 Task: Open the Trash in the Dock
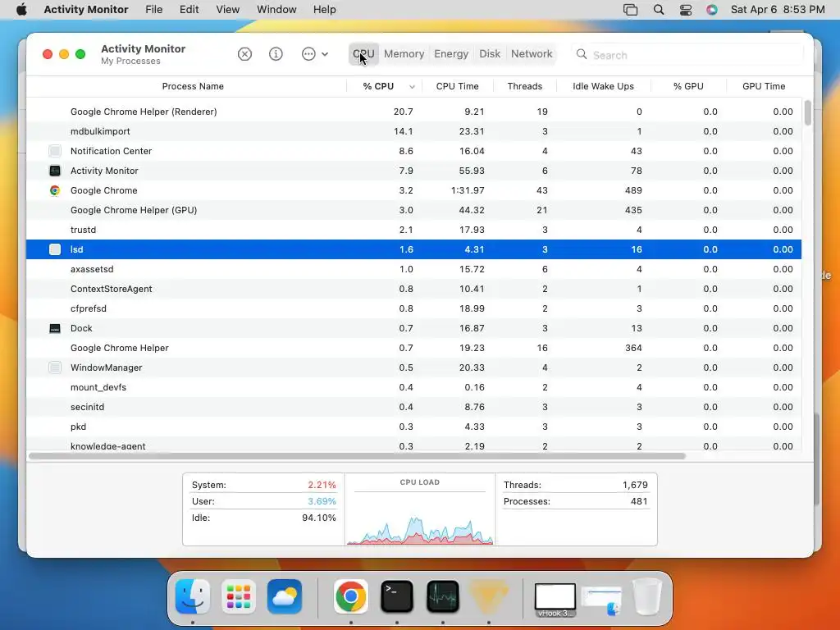tap(647, 596)
